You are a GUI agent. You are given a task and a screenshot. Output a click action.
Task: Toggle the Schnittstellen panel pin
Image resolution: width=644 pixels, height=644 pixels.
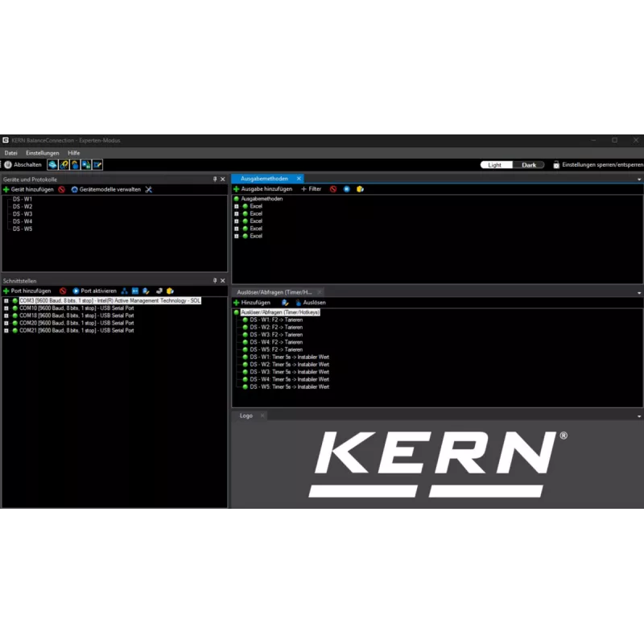tap(216, 281)
